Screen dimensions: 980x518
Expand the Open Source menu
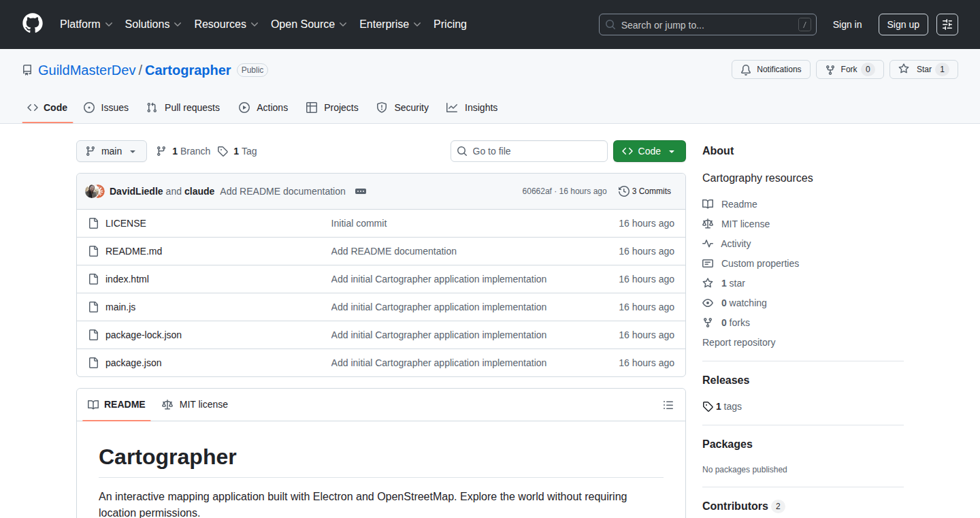[309, 25]
